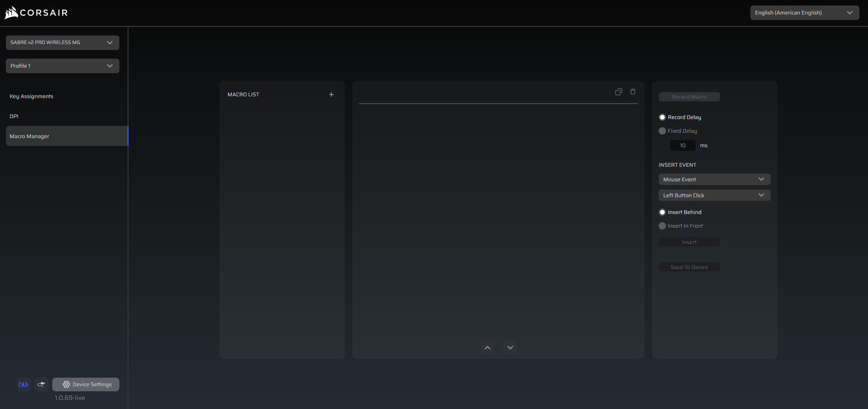The image size is (868, 409).
Task: Click the trash delete icon
Action: [x=633, y=92]
